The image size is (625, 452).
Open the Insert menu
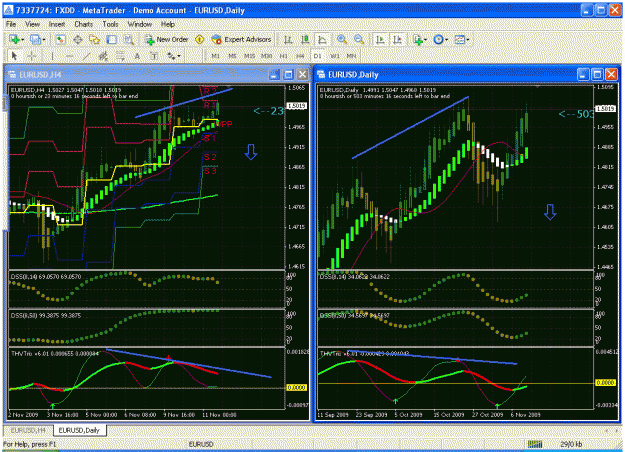[x=57, y=24]
